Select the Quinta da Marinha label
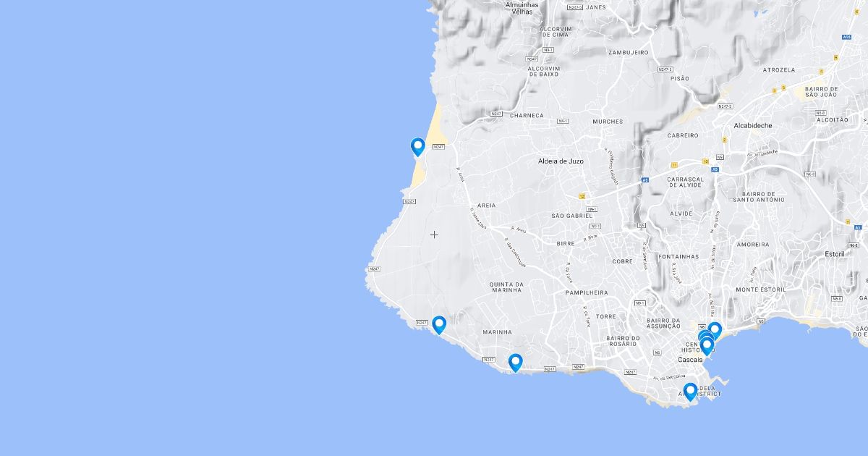 click(x=506, y=287)
